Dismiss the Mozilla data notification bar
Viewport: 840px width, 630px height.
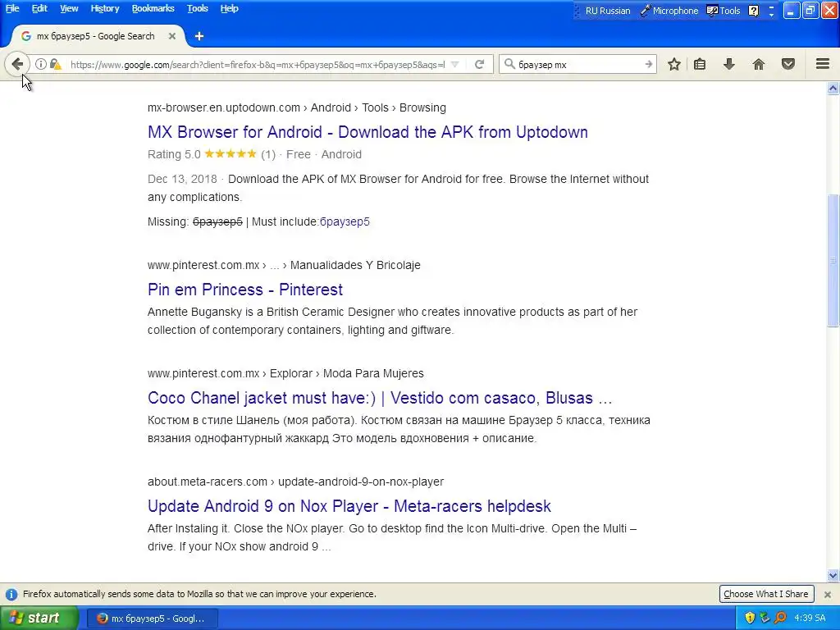point(828,594)
